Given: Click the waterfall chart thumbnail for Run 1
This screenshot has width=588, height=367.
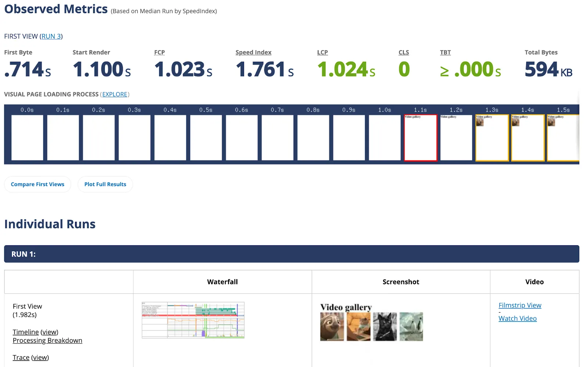Looking at the screenshot, I should [193, 320].
